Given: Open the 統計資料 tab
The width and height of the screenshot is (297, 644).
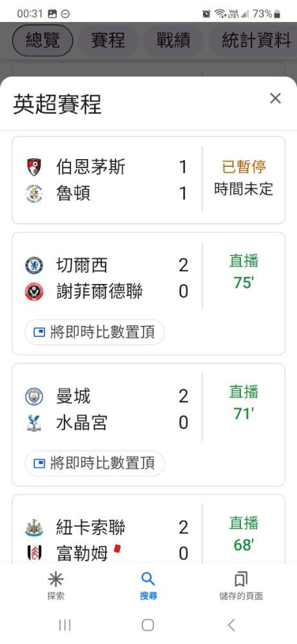Looking at the screenshot, I should 254,40.
